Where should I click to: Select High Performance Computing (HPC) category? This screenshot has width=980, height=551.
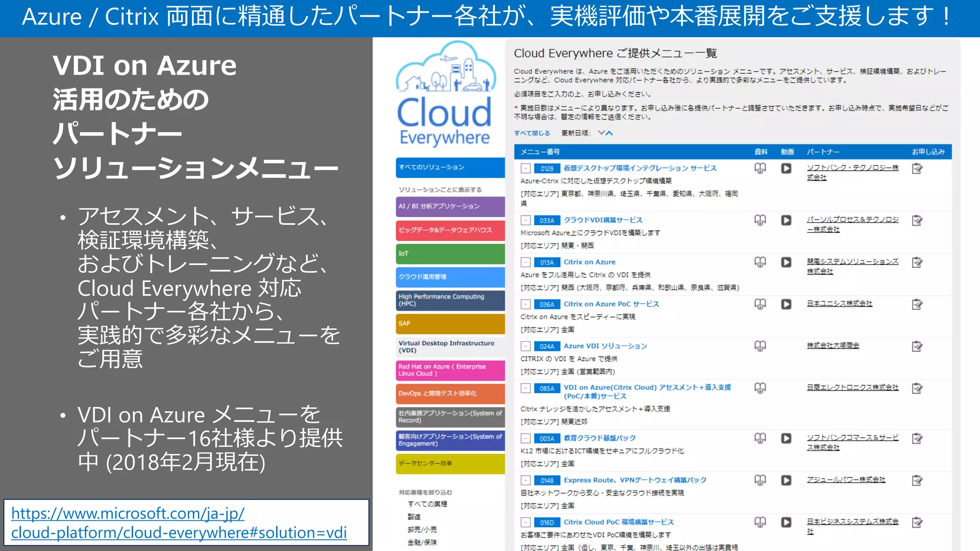point(450,300)
